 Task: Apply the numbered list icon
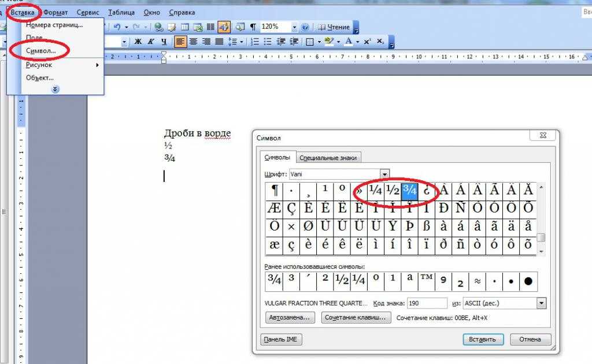coord(255,42)
